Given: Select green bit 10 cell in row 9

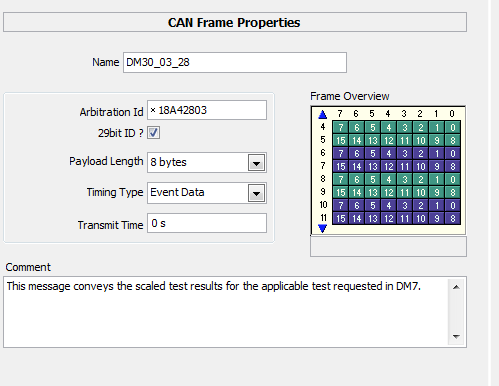Looking at the screenshot, I should (x=421, y=192).
